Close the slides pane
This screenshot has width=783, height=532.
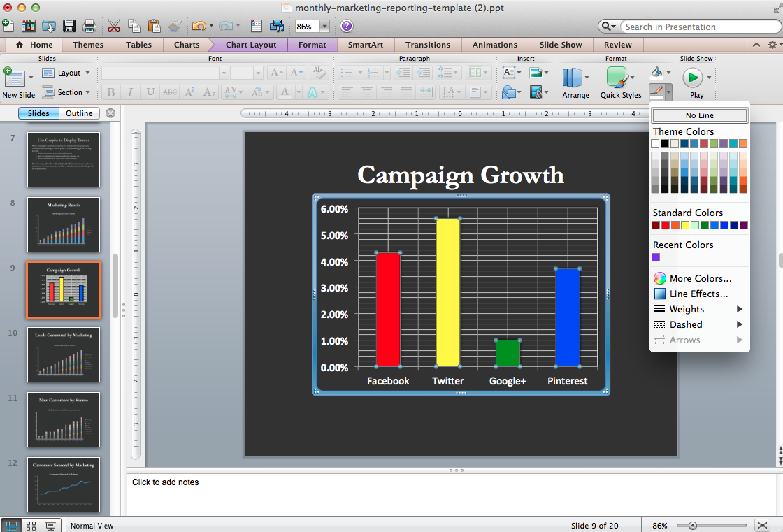click(110, 113)
